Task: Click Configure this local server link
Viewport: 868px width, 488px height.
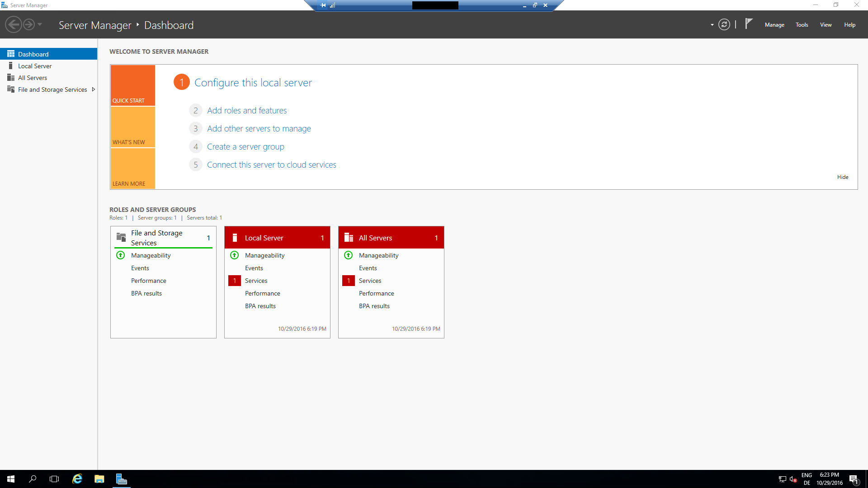Action: click(253, 83)
